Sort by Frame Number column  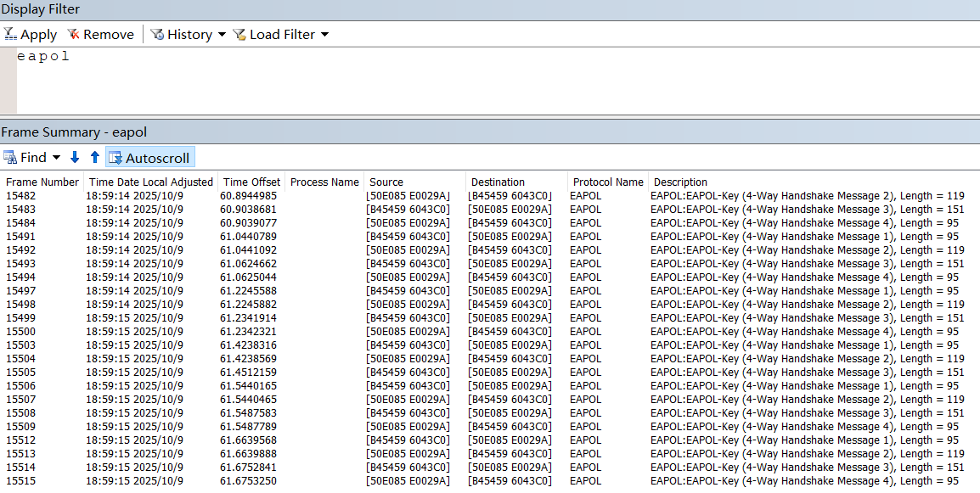[42, 182]
